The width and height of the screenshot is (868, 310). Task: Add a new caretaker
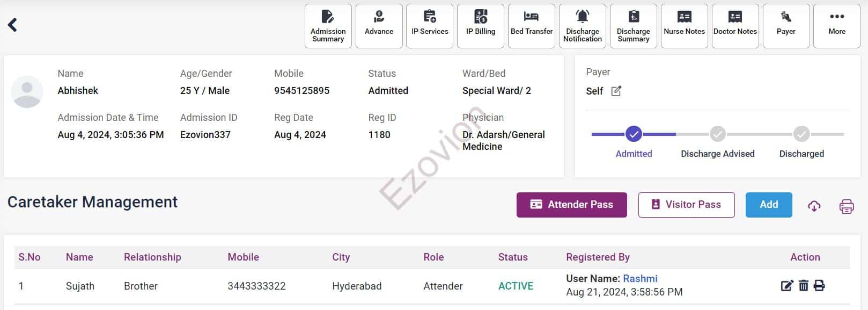point(768,205)
